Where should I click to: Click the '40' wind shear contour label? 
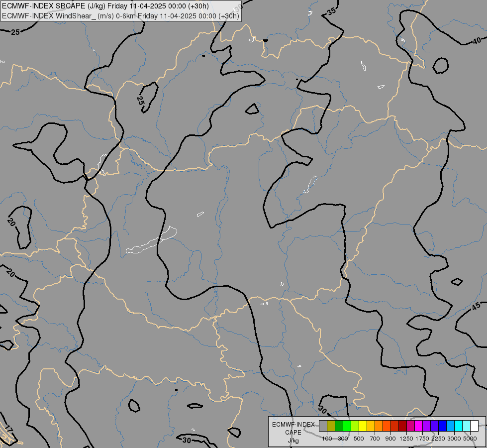coord(477,41)
